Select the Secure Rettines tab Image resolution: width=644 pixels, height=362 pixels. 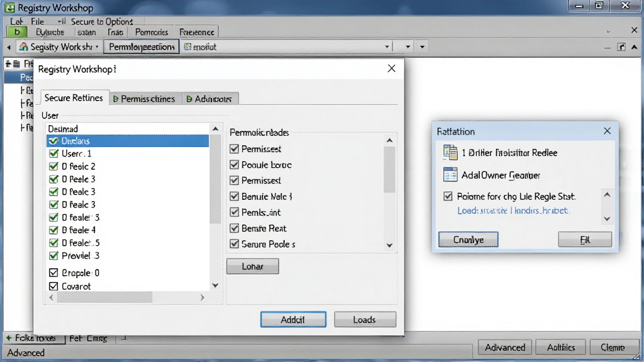[x=74, y=97]
